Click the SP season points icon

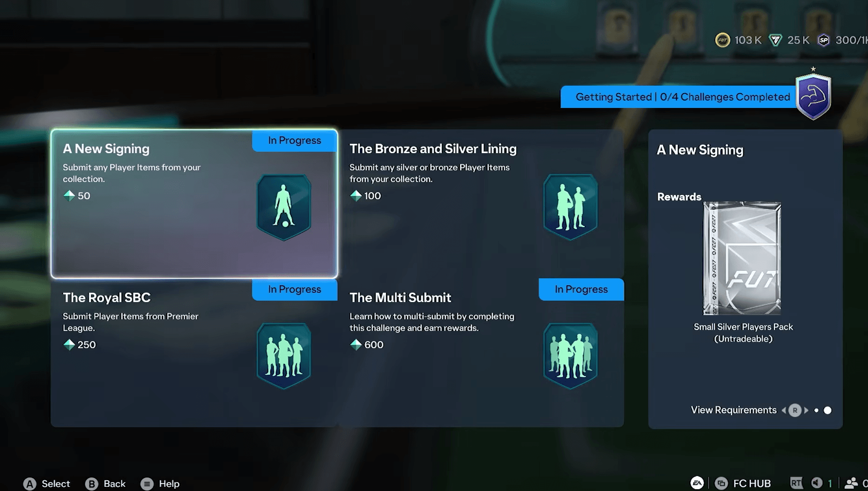[824, 40]
